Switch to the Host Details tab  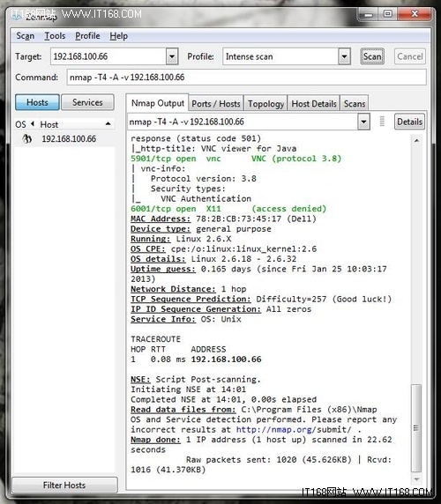[x=314, y=104]
